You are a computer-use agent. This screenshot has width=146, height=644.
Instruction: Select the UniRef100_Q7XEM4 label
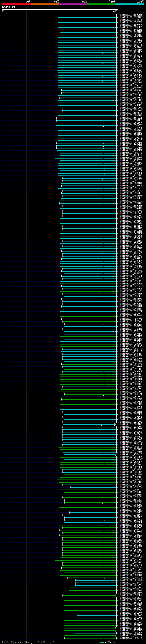131,146
